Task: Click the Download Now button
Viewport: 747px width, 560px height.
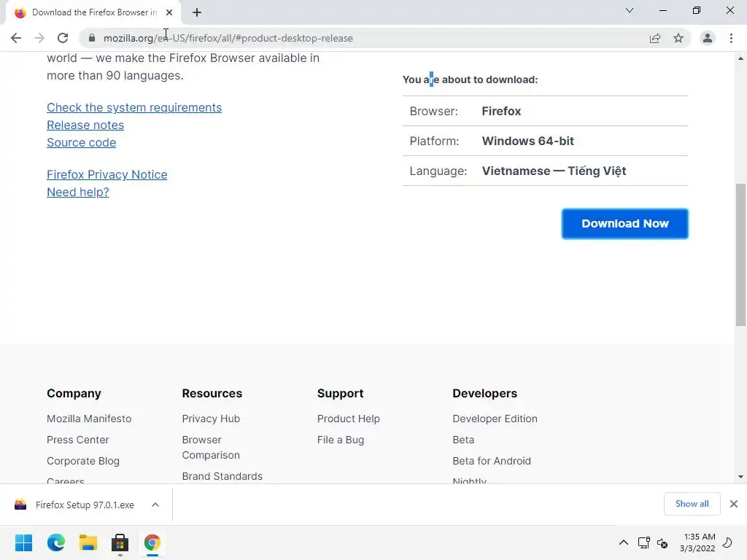Action: pyautogui.click(x=625, y=223)
